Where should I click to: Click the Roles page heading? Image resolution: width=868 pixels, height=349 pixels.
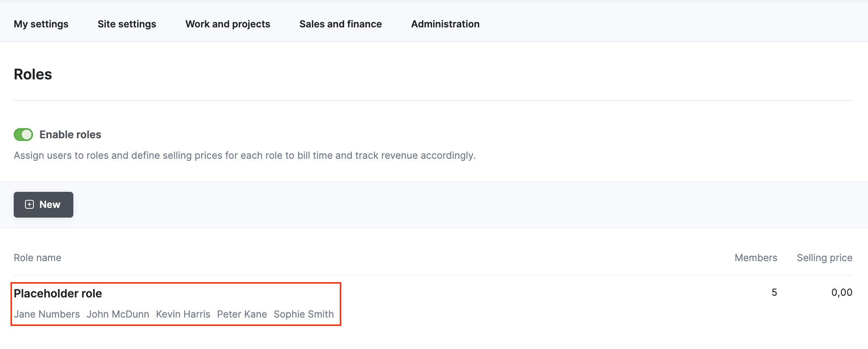coord(33,75)
